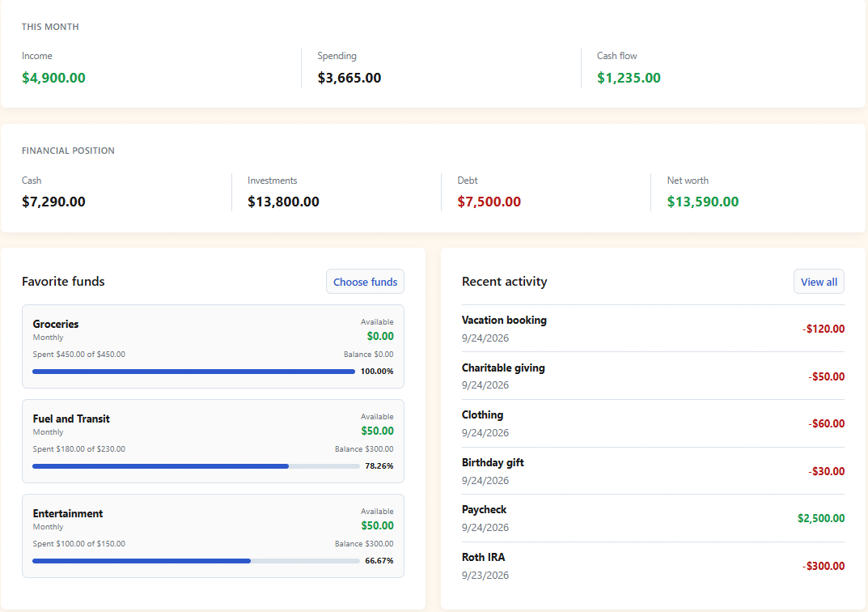Click the -$300.00 amount
This screenshot has height=612, width=868.
pos(824,566)
